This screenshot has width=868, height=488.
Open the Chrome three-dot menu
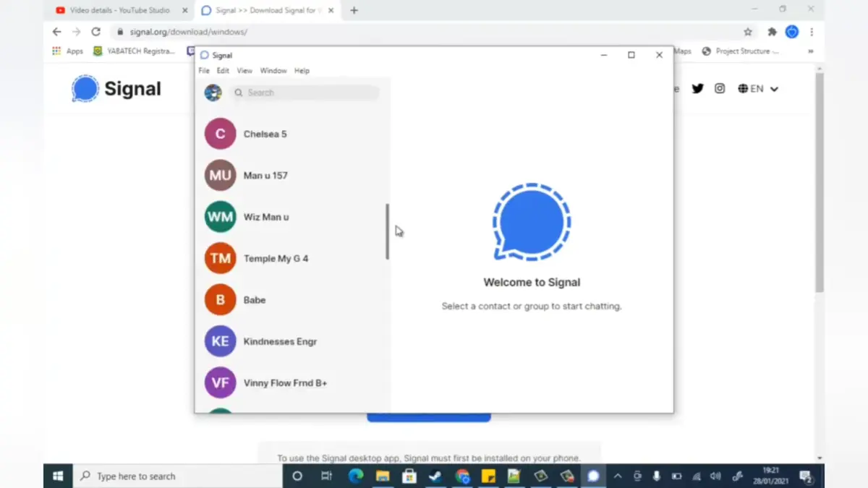[812, 32]
